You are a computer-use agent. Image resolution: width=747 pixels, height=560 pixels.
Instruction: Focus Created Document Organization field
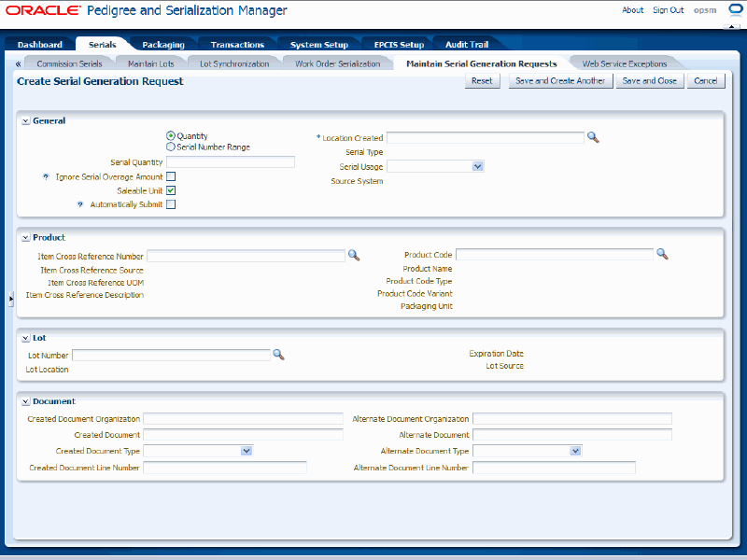[243, 418]
